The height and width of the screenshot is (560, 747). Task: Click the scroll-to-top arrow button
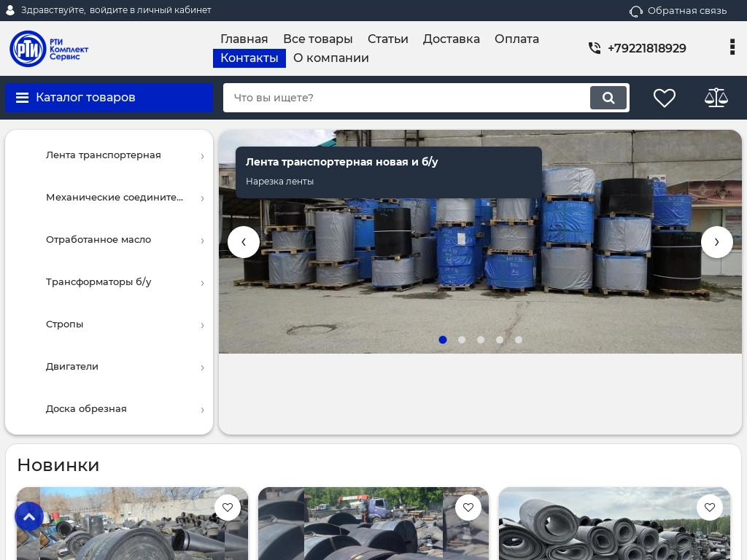pos(29,516)
